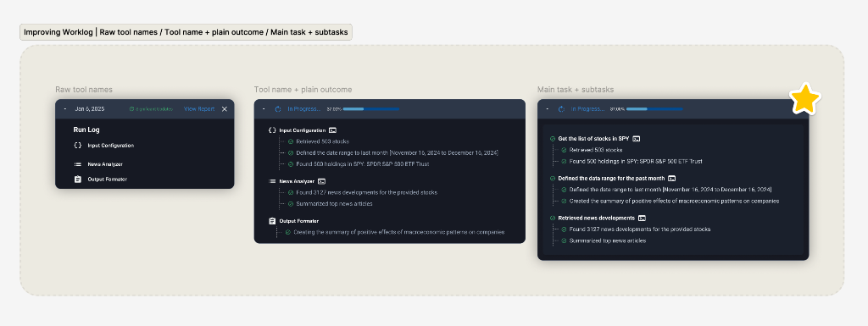
Task: Click check icon beside Defined the data range heading
Action: [553, 179]
